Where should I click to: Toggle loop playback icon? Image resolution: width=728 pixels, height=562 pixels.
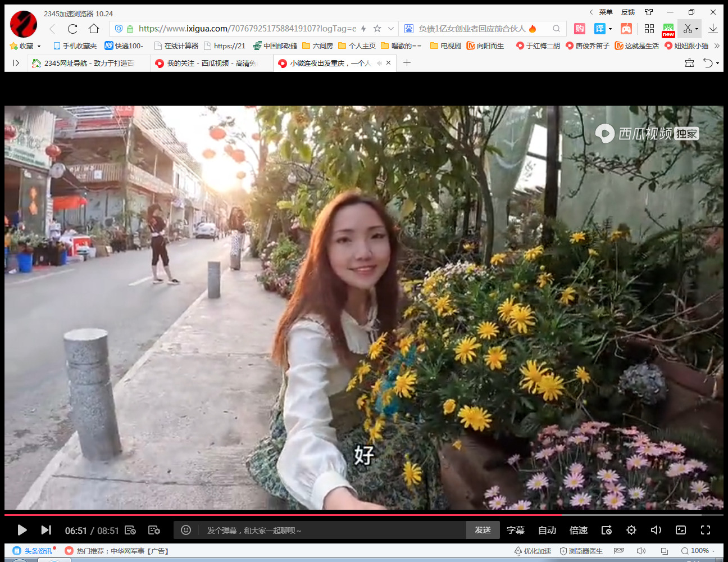pos(607,530)
